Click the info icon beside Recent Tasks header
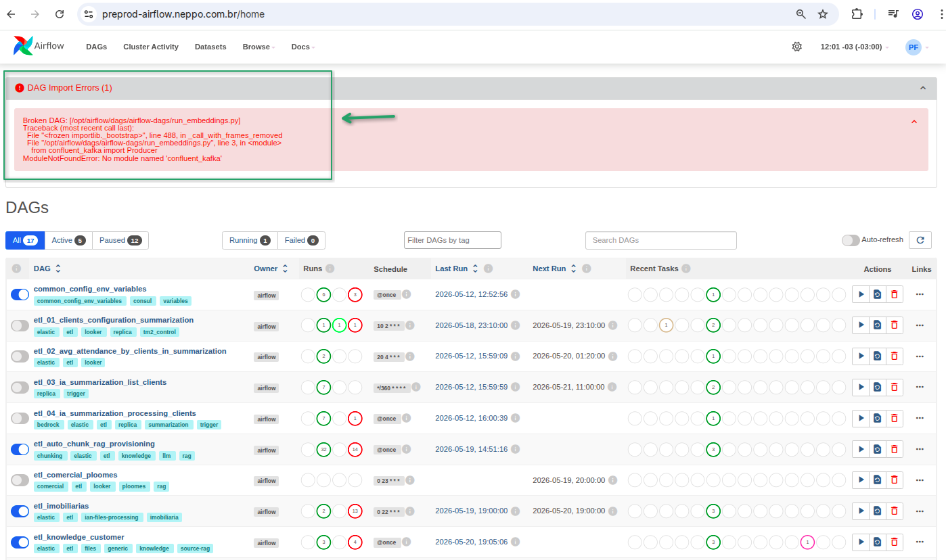This screenshot has height=560, width=946. (x=686, y=269)
